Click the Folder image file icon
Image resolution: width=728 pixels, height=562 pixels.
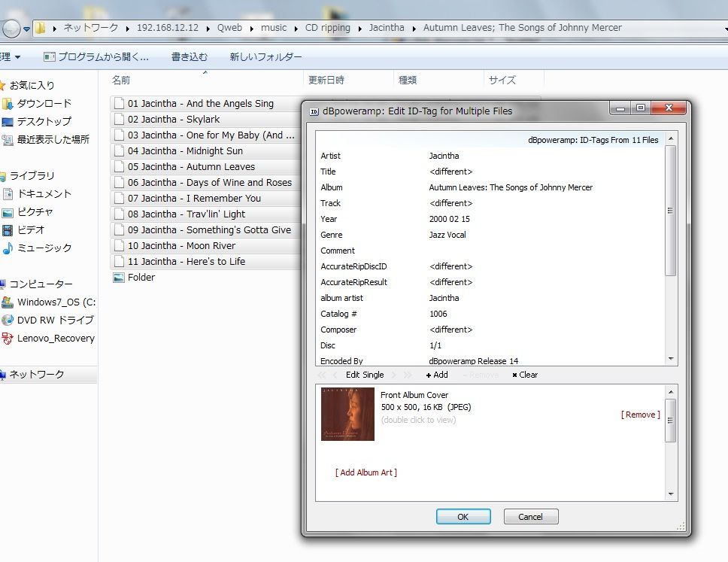pyautogui.click(x=119, y=278)
